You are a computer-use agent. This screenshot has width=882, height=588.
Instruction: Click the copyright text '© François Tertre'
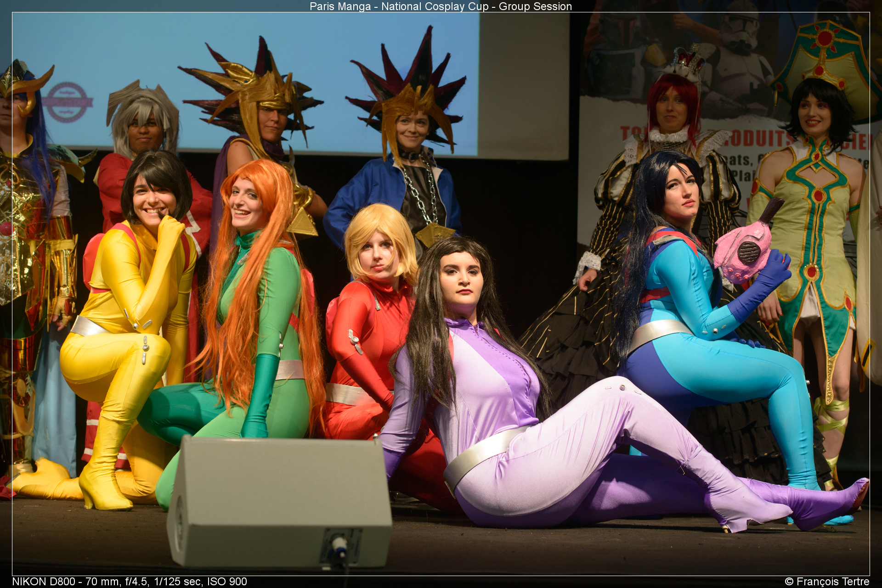pos(827,582)
